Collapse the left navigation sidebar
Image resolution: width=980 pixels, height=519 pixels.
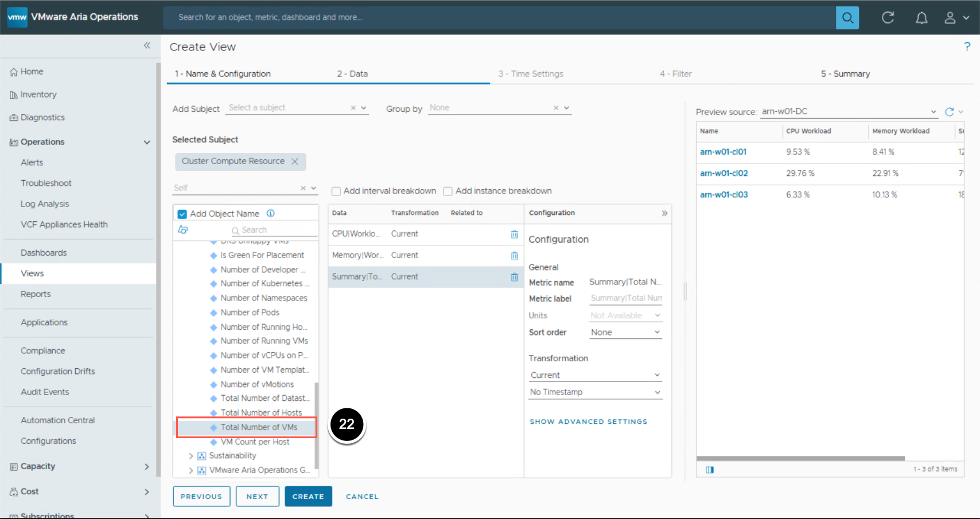[147, 45]
